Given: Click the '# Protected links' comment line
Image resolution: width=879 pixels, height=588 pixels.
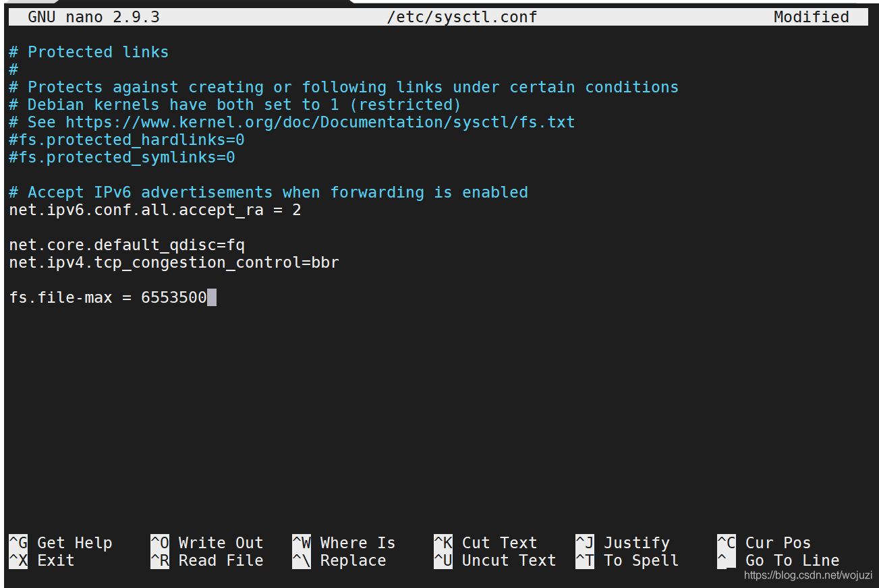Looking at the screenshot, I should tap(89, 52).
